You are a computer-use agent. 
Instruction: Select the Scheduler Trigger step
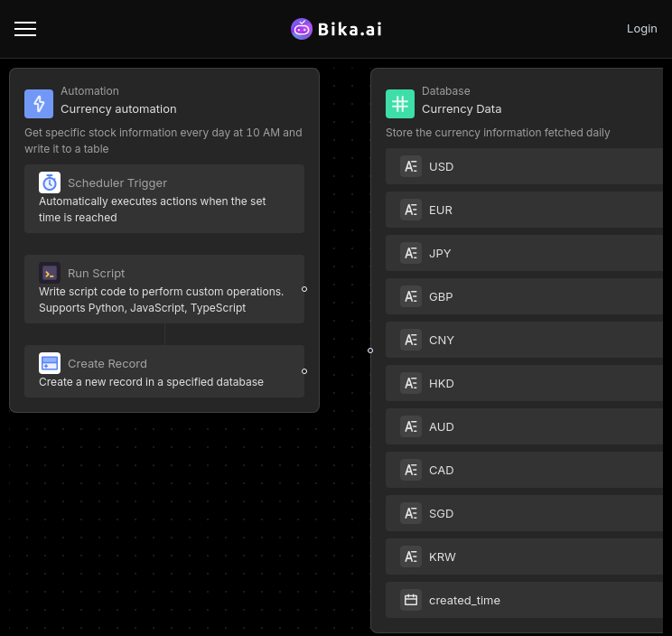coord(164,199)
